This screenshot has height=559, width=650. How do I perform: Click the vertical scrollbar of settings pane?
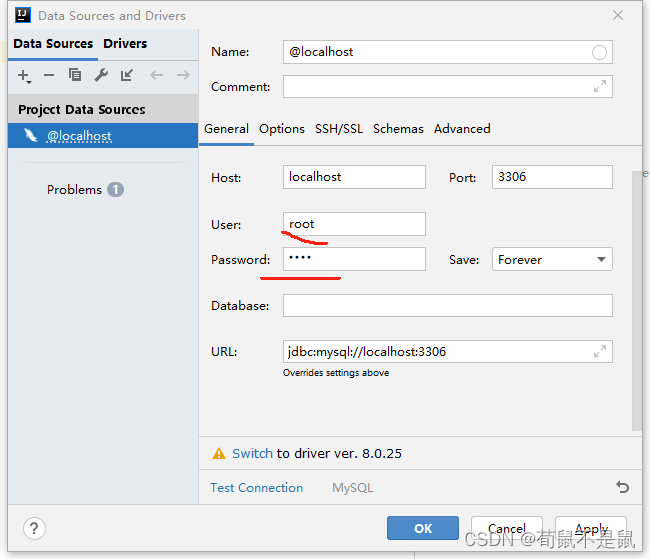click(636, 301)
